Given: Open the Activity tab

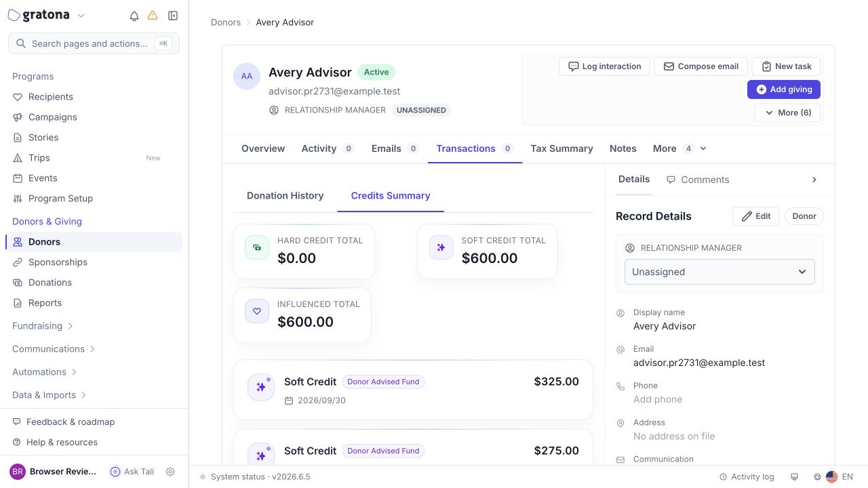Looking at the screenshot, I should pyautogui.click(x=328, y=148).
